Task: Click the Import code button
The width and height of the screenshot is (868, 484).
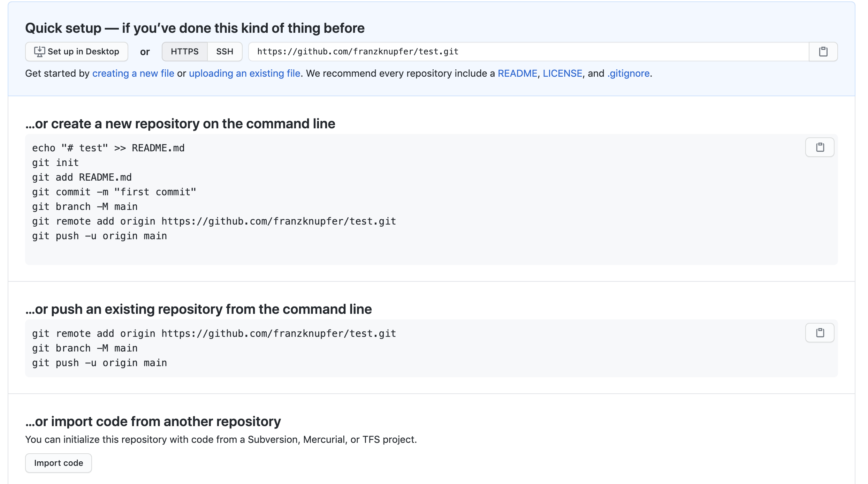Action: pyautogui.click(x=58, y=462)
